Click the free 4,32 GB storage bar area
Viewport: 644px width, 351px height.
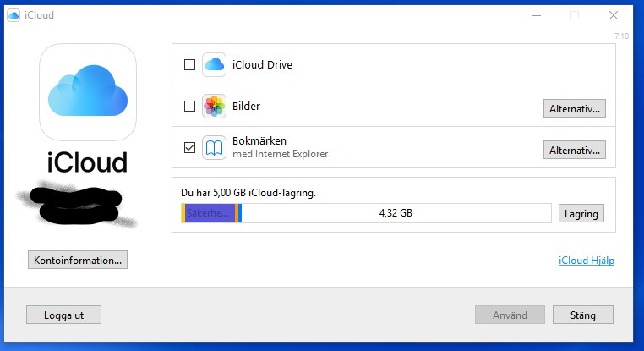coord(396,213)
